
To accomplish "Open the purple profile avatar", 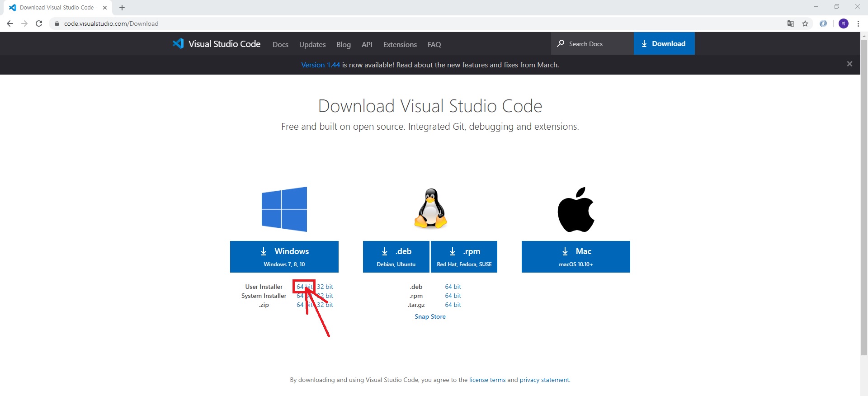I will pyautogui.click(x=844, y=24).
